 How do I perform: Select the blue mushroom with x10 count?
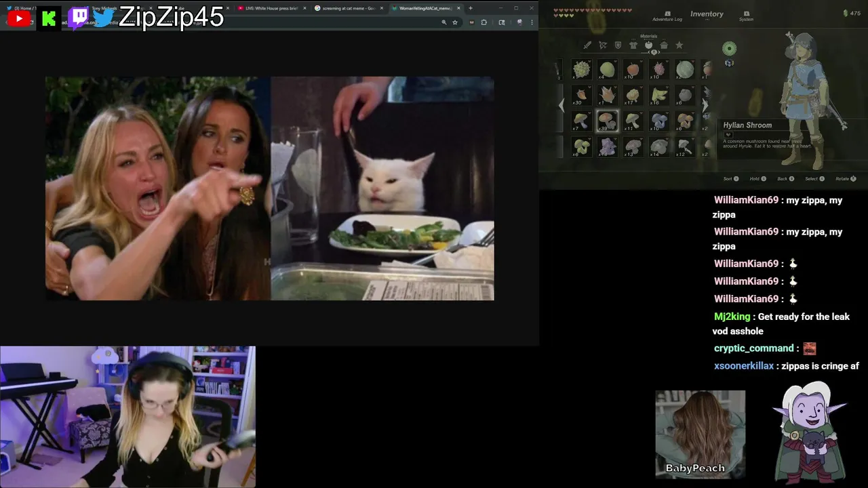658,121
